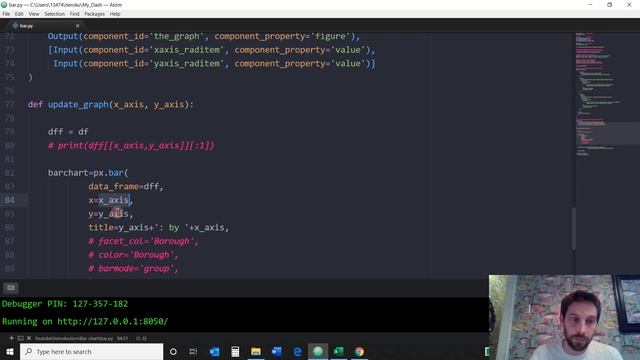This screenshot has height=360, width=640.
Task: Click the minimap code overview
Action: 608,94
